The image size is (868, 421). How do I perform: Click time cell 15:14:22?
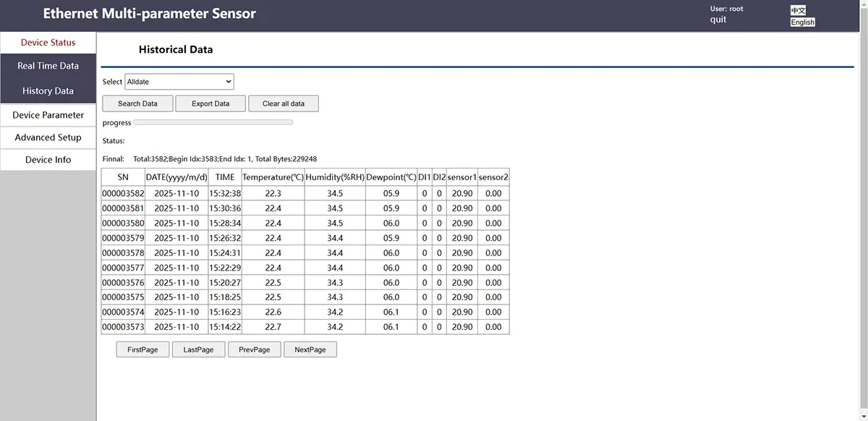(225, 327)
